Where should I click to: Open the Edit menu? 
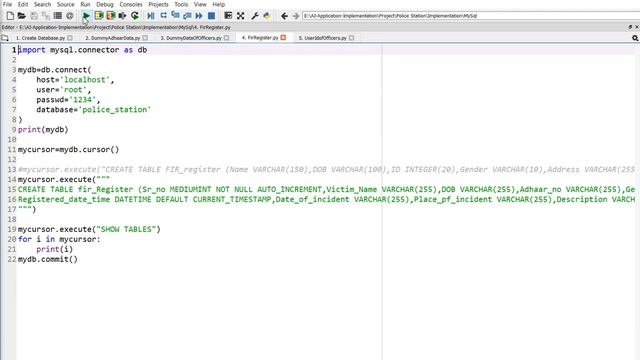(x=23, y=4)
